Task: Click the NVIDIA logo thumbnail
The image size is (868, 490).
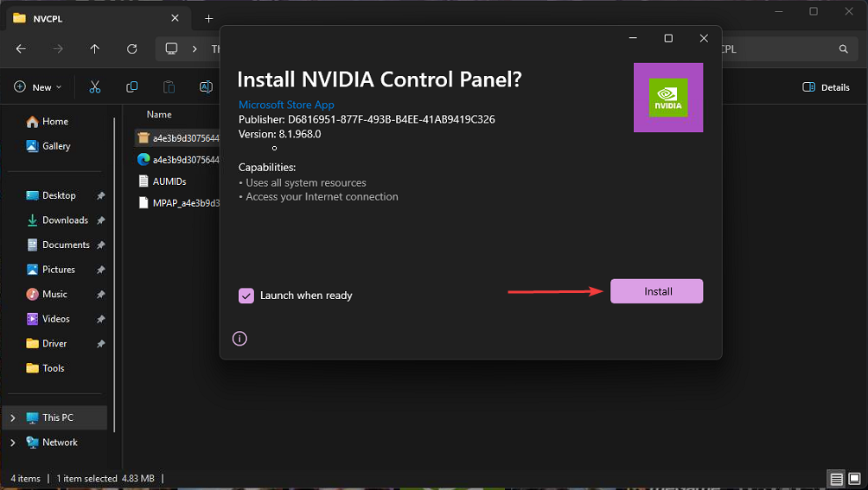Action: click(667, 98)
